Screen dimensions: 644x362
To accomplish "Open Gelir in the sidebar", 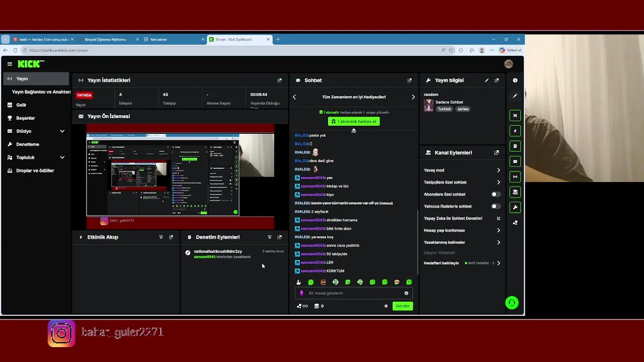I will click(36, 105).
